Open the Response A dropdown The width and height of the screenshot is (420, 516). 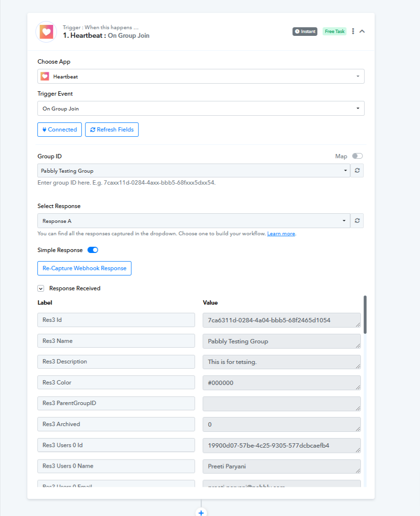(194, 221)
